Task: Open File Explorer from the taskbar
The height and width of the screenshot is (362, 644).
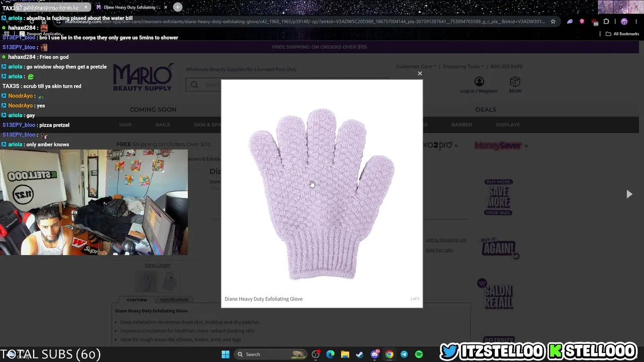Action: click(345, 354)
